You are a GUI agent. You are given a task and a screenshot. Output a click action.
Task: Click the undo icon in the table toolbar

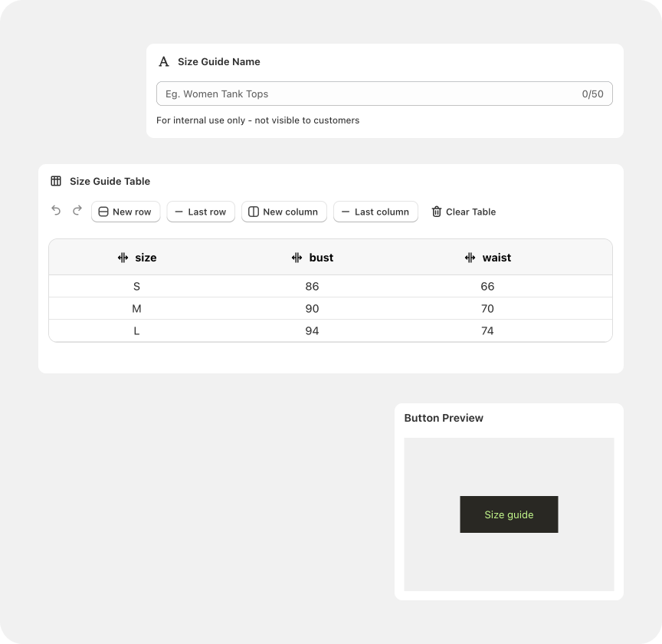pos(55,212)
